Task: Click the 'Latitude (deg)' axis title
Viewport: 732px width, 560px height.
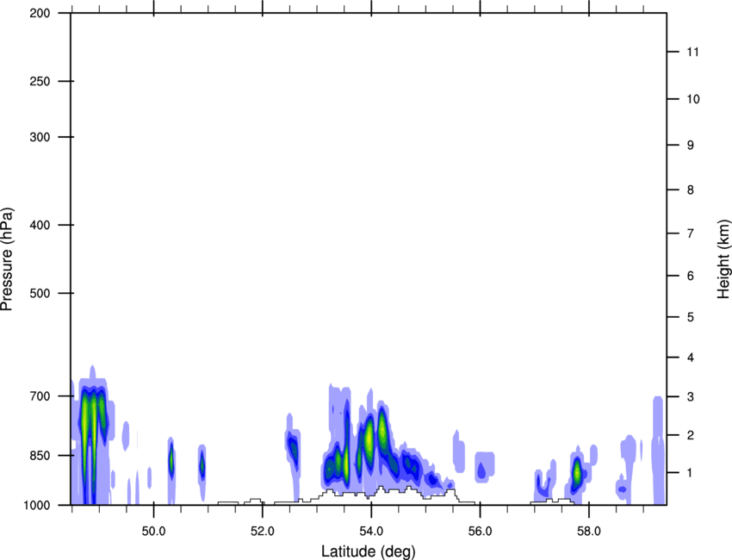Action: [368, 551]
